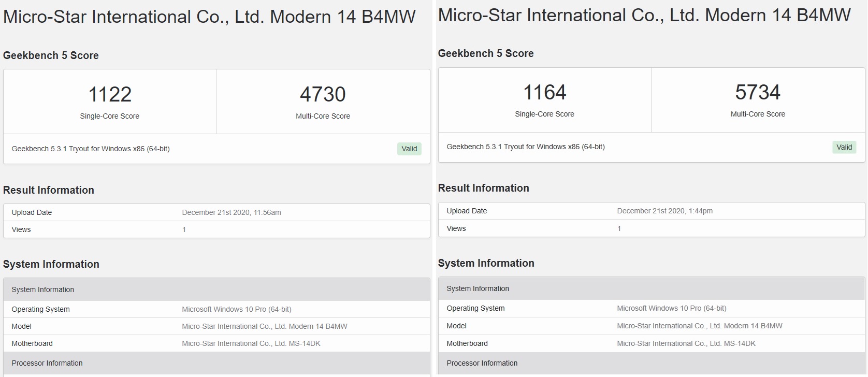Click the 5734 multi-core score in right result
Screen dimensions: 868x377
coord(758,92)
